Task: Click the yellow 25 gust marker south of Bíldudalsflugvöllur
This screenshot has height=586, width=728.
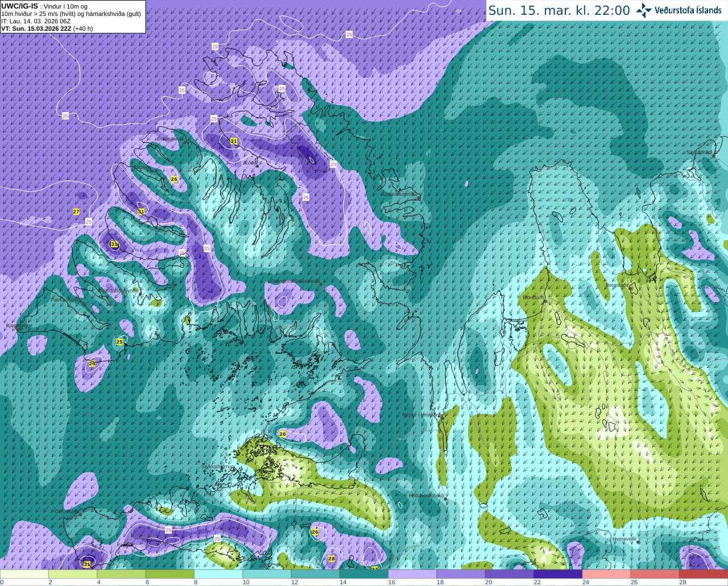Action: (x=119, y=342)
